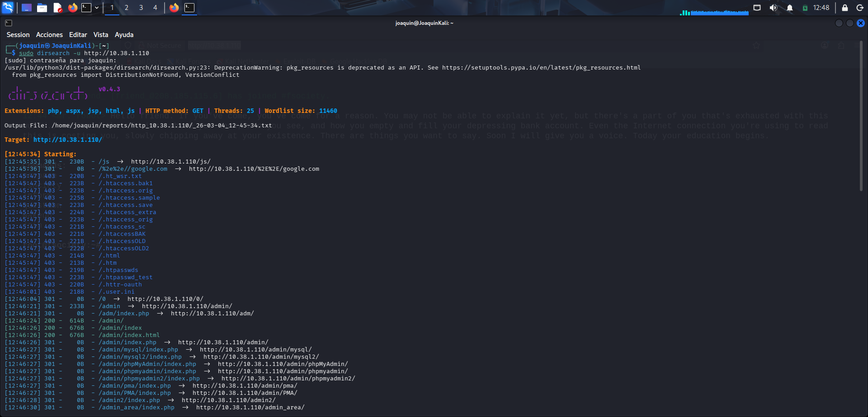Open the Kali applications menu
868x417 pixels.
pyautogui.click(x=7, y=7)
